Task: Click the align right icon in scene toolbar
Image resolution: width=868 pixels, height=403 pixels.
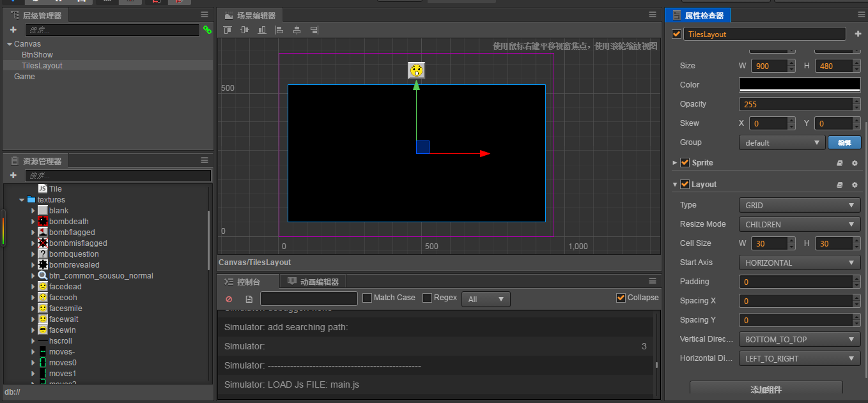Action: coord(314,29)
